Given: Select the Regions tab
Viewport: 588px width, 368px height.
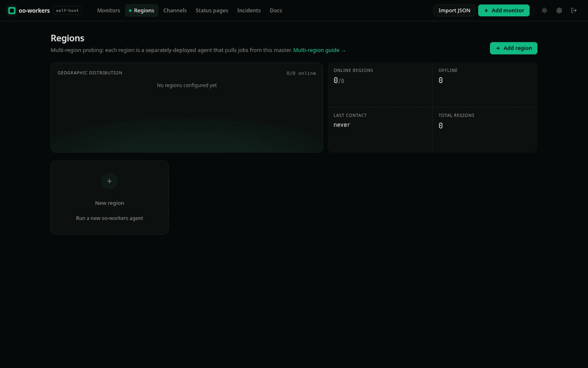Looking at the screenshot, I should pos(142,10).
